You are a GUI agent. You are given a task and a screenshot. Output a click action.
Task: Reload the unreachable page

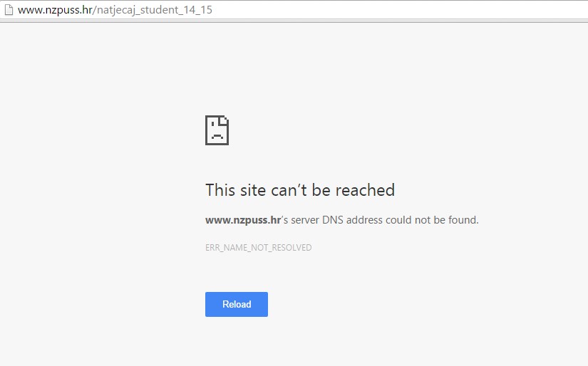pos(236,304)
